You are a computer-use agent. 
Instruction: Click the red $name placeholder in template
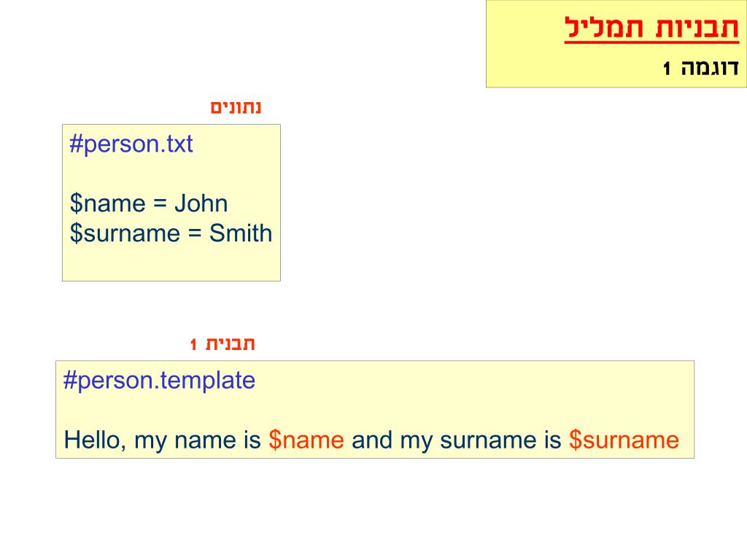pyautogui.click(x=306, y=440)
